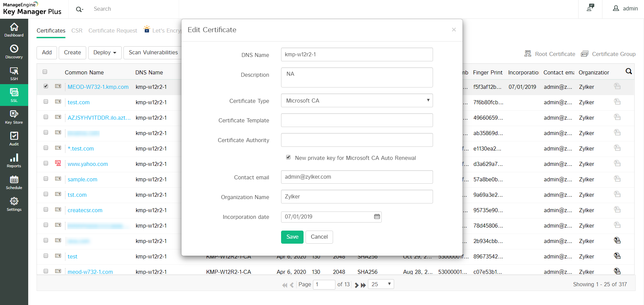Viewport: 644px width, 305px height.
Task: Click the Schedule sidebar icon
Action: (x=14, y=182)
